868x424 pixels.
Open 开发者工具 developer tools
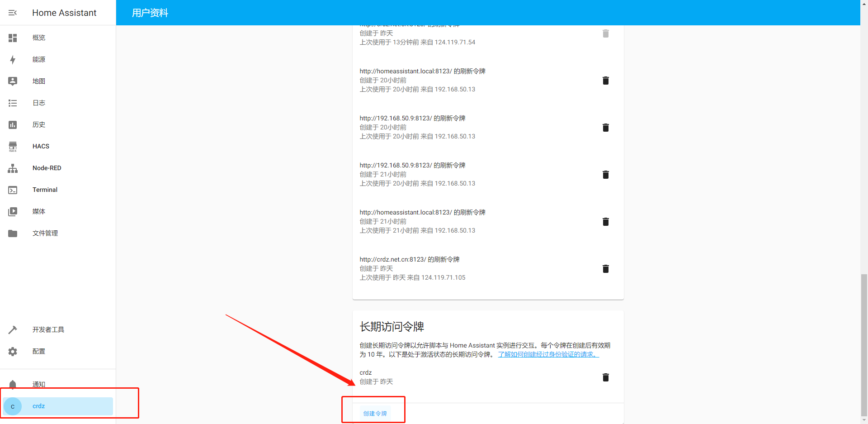coord(48,329)
